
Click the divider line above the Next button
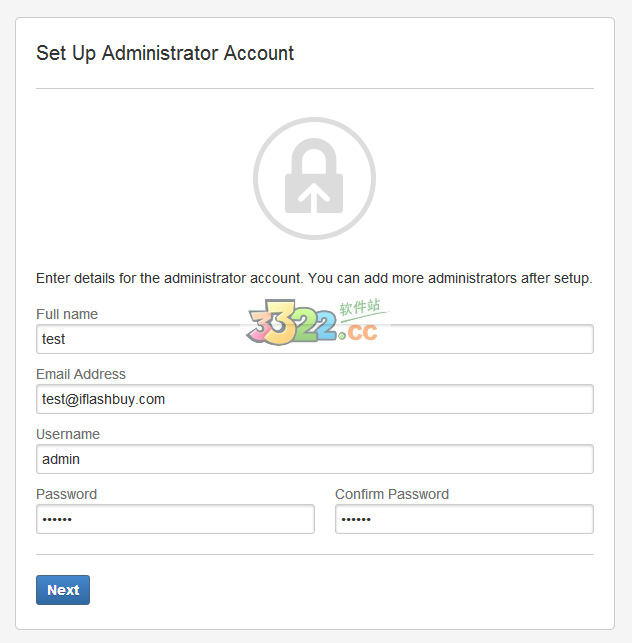(314, 554)
